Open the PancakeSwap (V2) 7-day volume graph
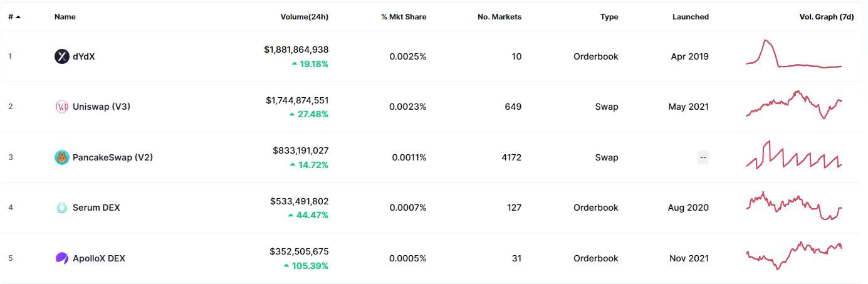Image resolution: width=868 pixels, height=284 pixels. point(794,155)
